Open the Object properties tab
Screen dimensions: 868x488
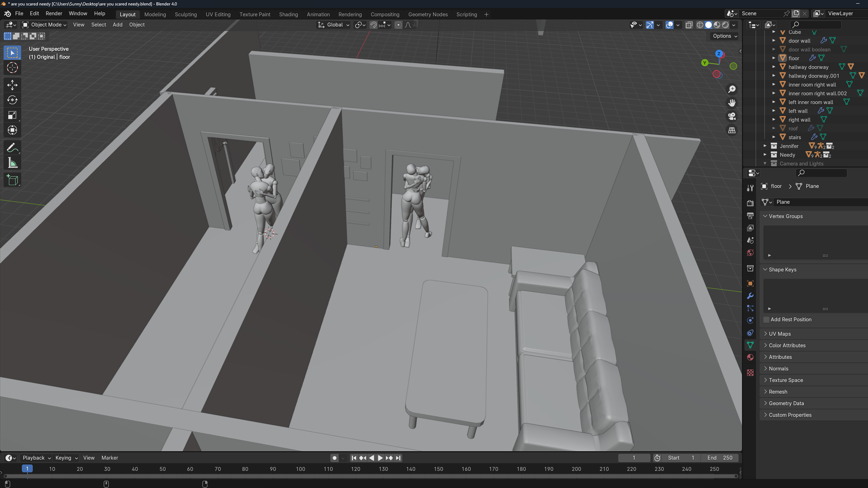point(750,284)
